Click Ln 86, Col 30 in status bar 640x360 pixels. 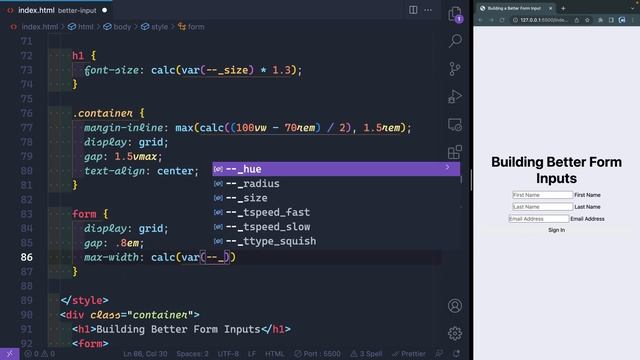145,354
